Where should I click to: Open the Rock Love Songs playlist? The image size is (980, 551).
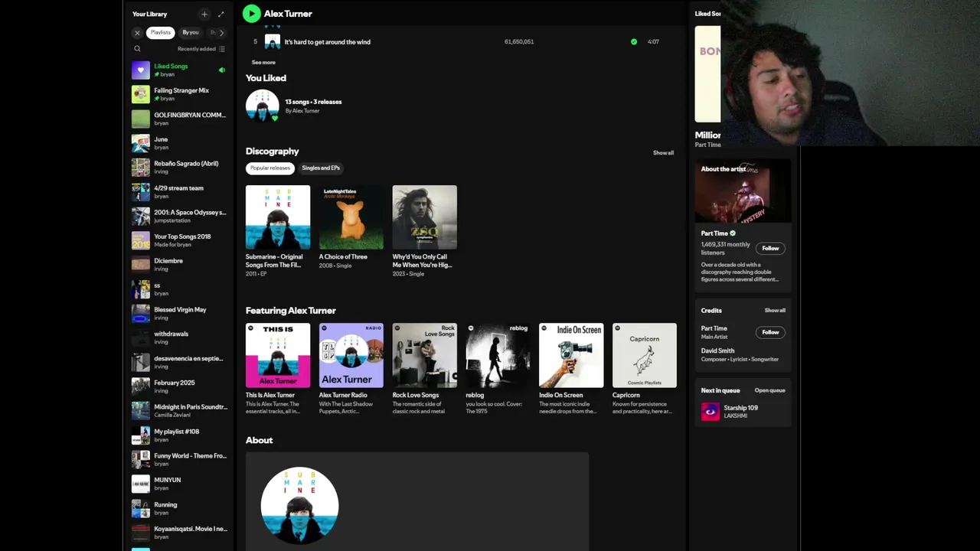pyautogui.click(x=425, y=355)
